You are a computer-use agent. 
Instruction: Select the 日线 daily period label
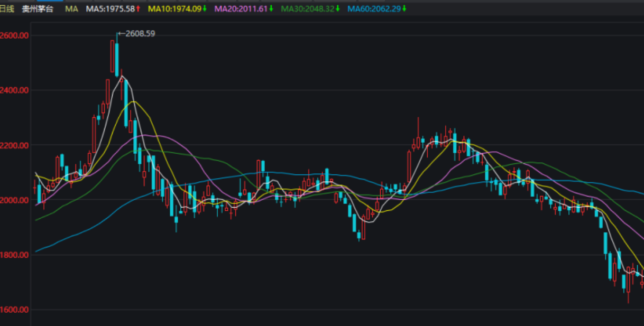[x=7, y=9]
